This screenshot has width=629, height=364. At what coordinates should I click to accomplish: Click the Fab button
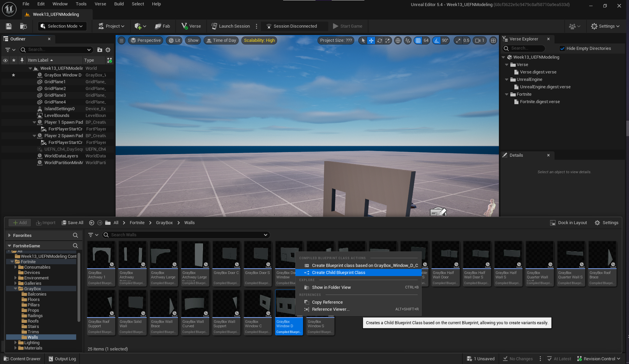pos(162,26)
